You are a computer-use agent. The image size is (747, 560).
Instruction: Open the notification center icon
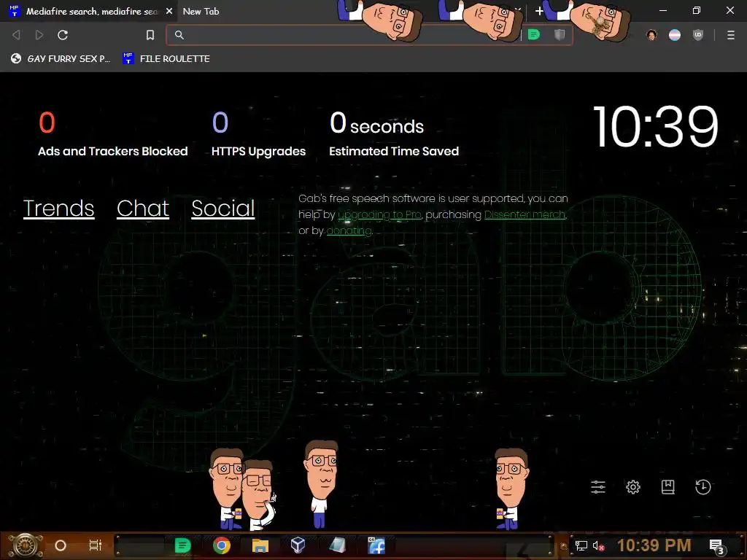pos(717,547)
